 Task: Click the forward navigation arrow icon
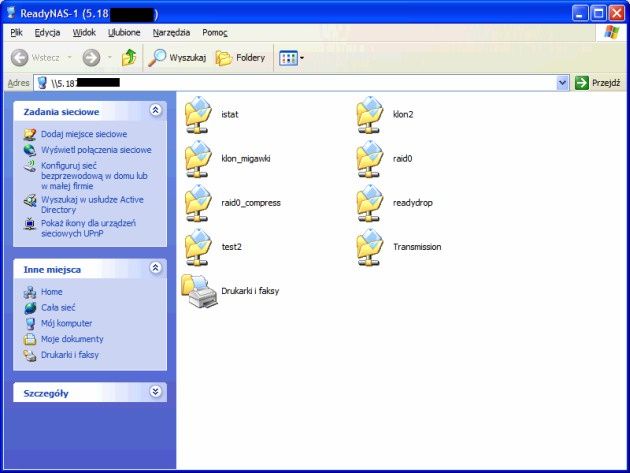91,58
